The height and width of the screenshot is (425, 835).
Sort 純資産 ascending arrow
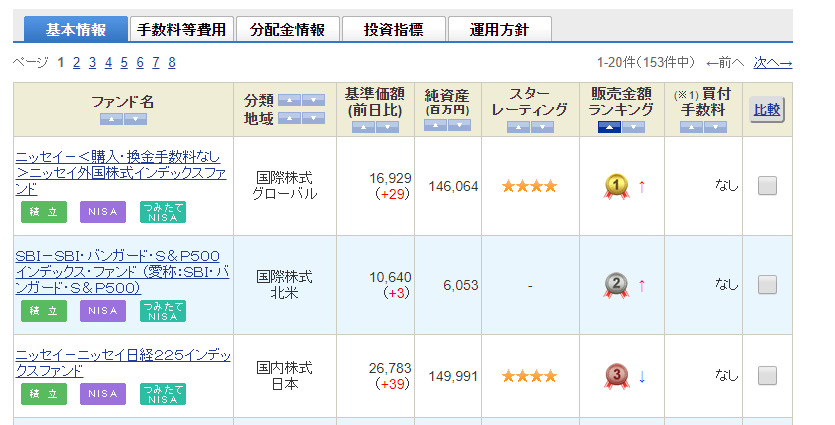tap(436, 125)
